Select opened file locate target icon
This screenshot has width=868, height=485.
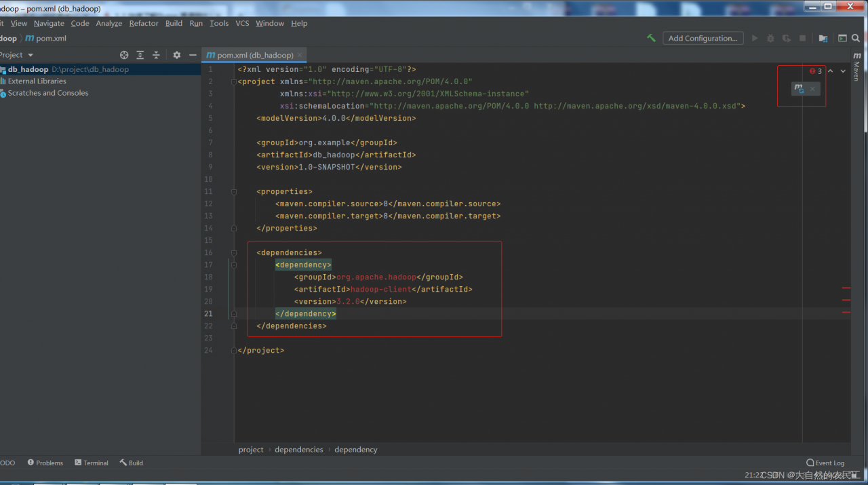click(x=124, y=55)
